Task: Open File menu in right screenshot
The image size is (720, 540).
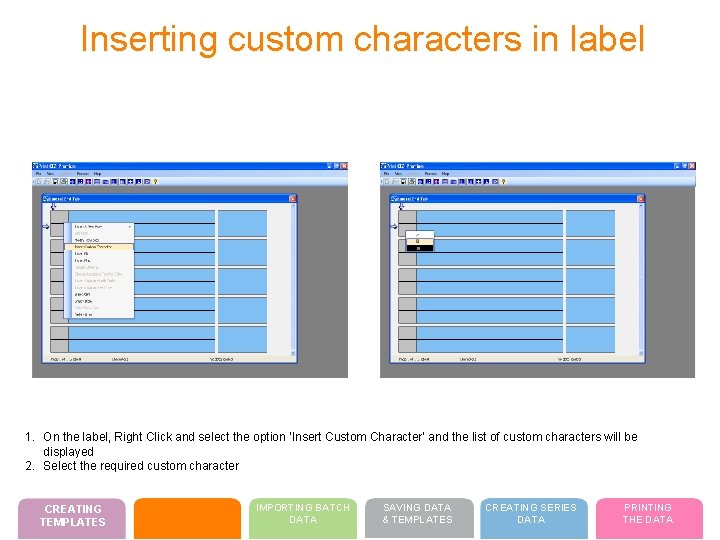Action: [387, 174]
